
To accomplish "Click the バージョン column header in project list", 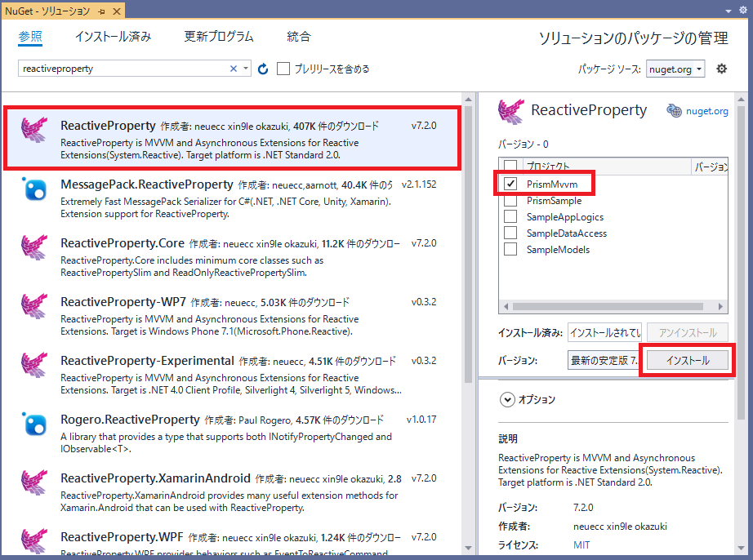I will tap(710, 166).
